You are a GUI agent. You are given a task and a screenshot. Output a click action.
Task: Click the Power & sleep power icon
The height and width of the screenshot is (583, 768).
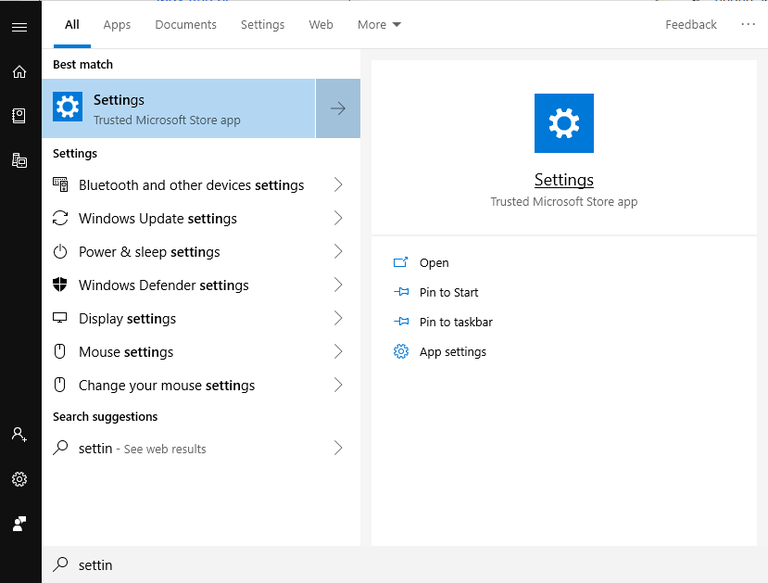[60, 251]
